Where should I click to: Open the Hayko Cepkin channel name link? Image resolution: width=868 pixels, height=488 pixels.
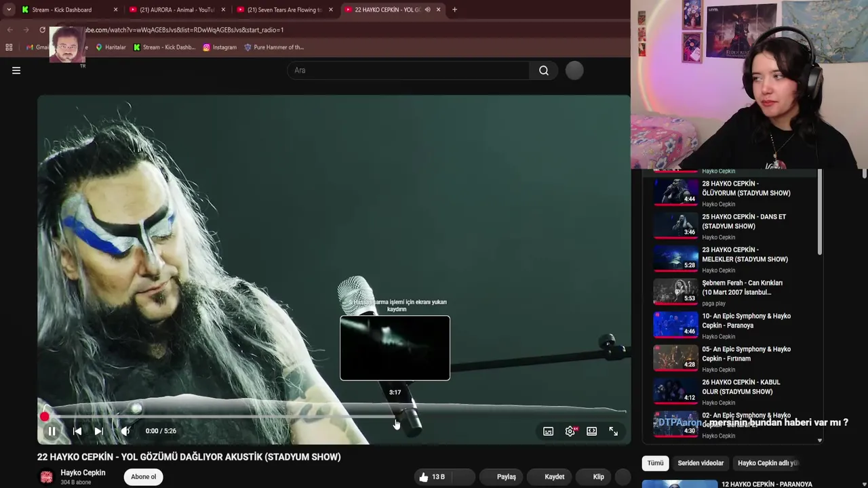coord(83,472)
